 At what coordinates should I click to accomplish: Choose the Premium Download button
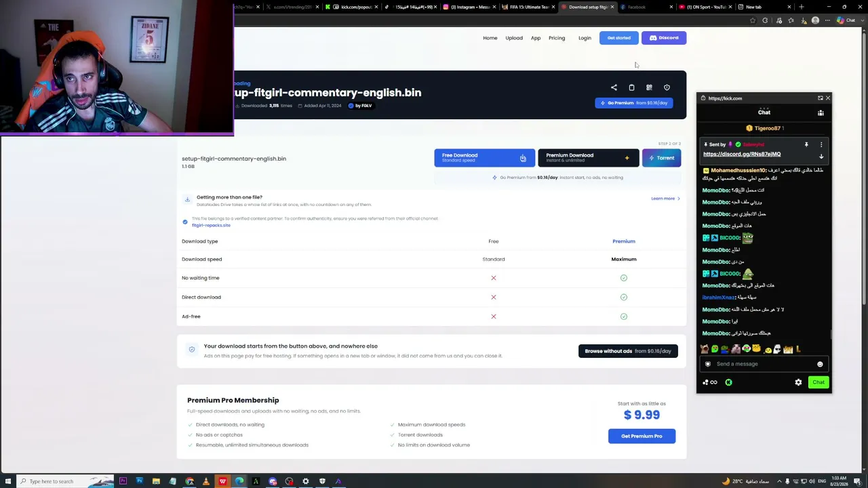tap(588, 158)
